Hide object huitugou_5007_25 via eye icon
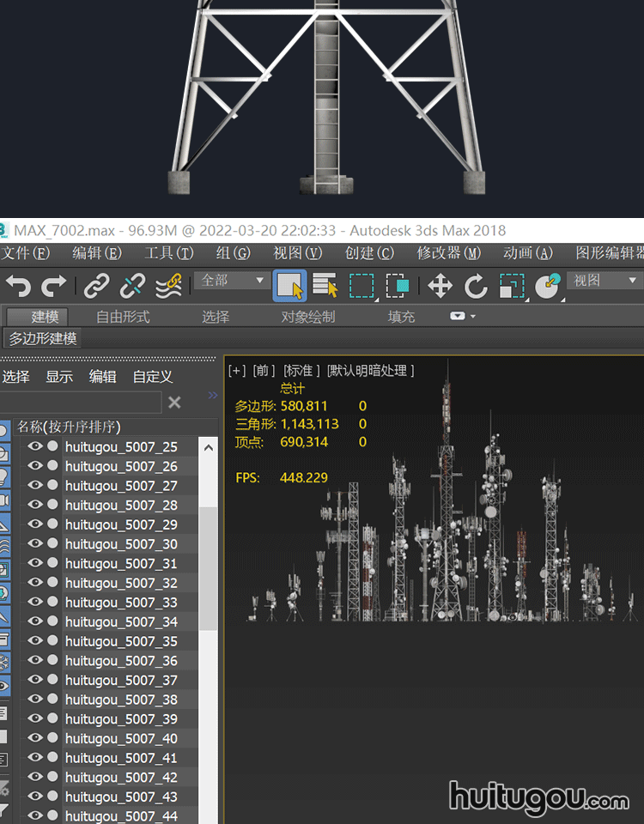This screenshot has width=644, height=824. [x=35, y=447]
